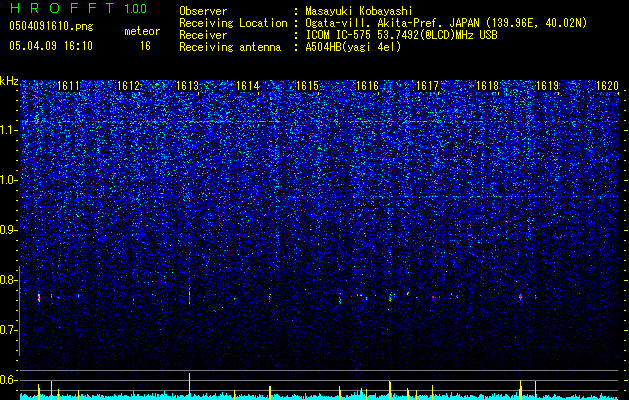
Task: Click the 1614 time marker
Action: (248, 86)
